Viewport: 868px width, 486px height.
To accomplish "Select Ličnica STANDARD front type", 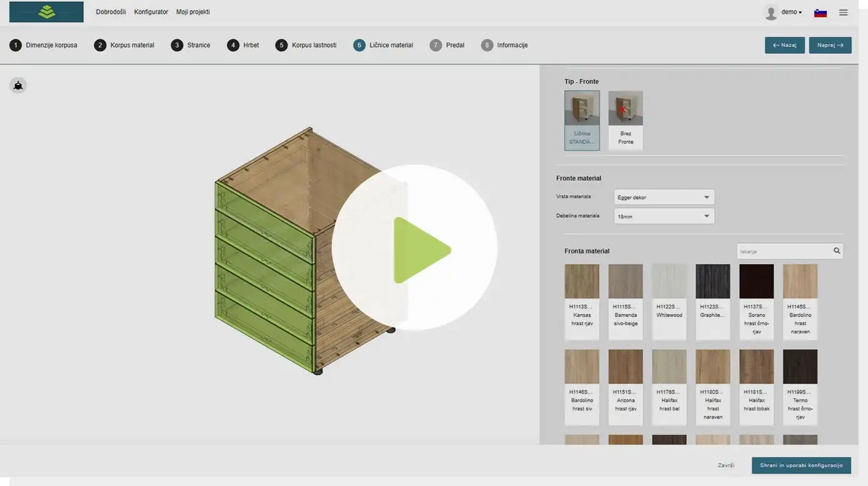I will click(582, 120).
